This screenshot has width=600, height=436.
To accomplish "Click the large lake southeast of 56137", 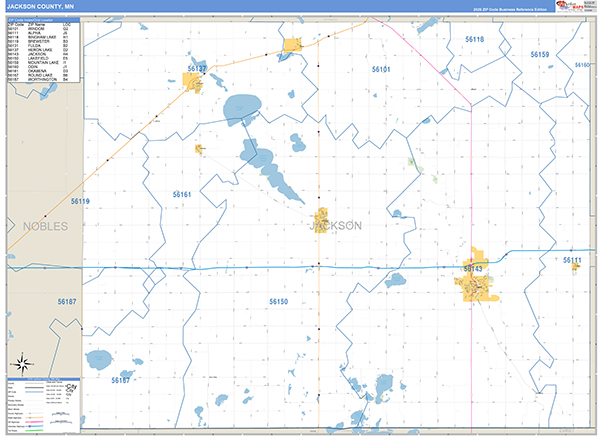I will (242, 108).
